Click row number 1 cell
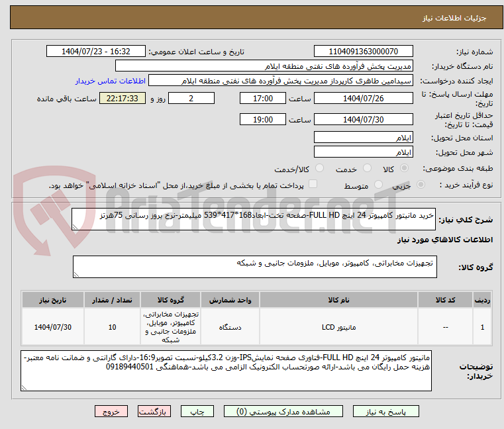The image size is (504, 429). point(482,327)
